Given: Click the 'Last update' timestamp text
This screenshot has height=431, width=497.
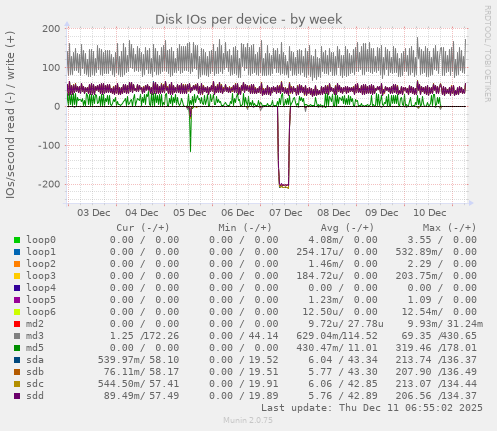Looking at the screenshot, I should pyautogui.click(x=372, y=408).
